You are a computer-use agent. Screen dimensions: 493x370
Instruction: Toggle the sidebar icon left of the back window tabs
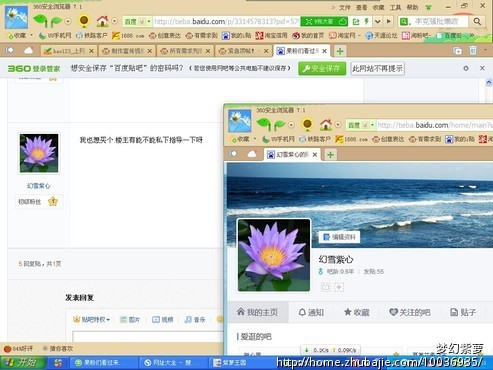10,50
